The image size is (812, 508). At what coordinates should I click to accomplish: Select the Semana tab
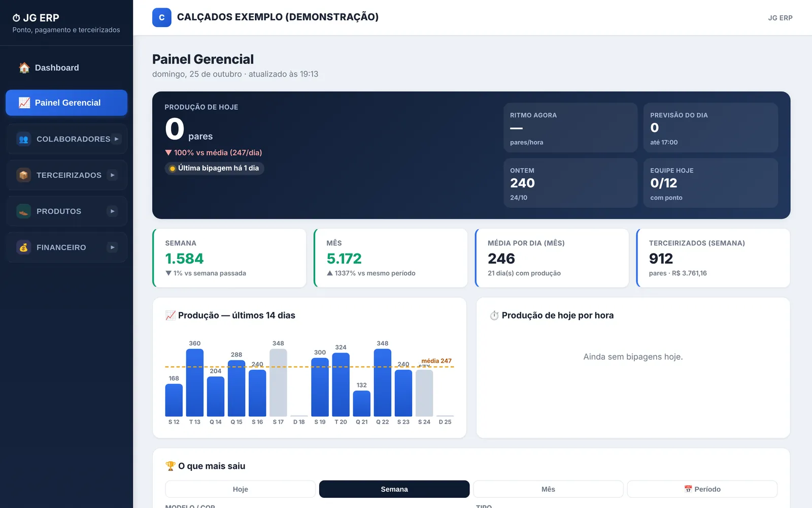(394, 489)
